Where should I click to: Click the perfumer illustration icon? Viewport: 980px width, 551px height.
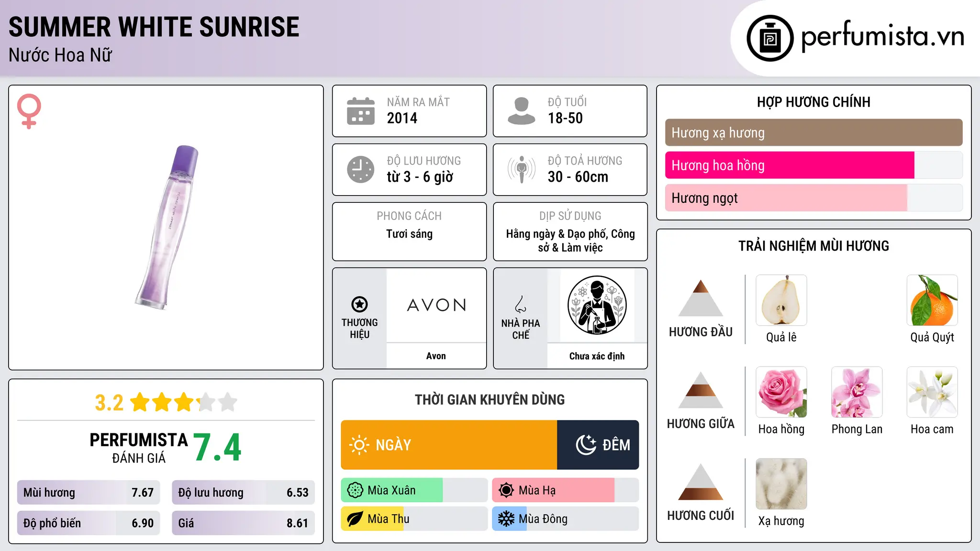(597, 305)
